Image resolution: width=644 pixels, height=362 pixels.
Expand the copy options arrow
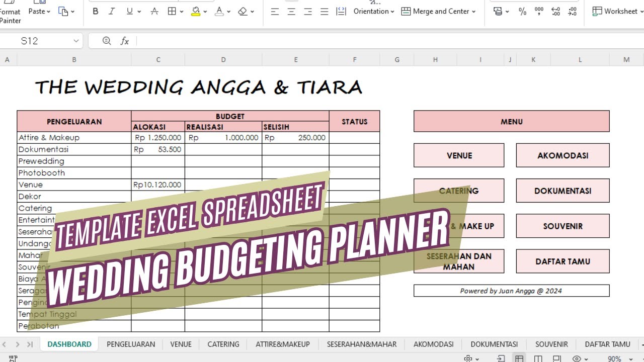[x=72, y=12]
